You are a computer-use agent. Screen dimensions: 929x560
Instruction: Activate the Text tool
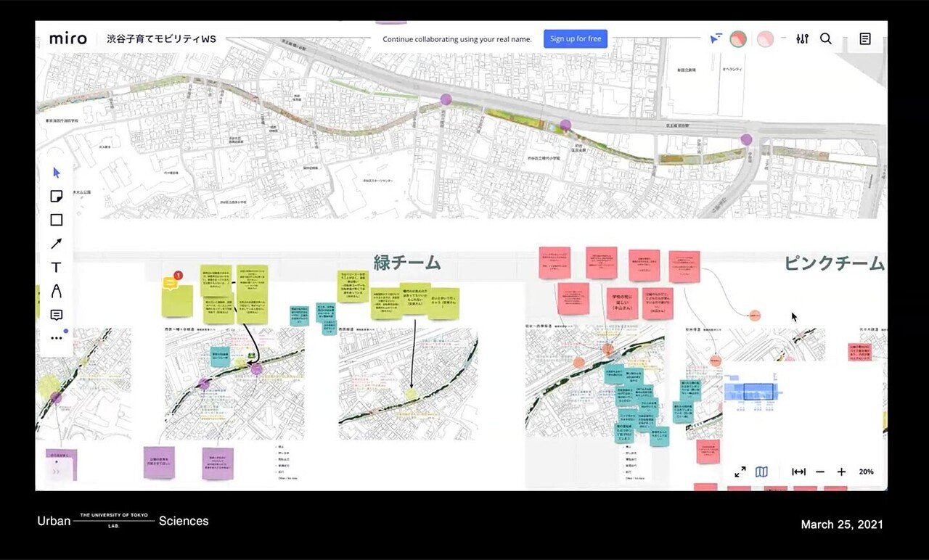pyautogui.click(x=57, y=268)
